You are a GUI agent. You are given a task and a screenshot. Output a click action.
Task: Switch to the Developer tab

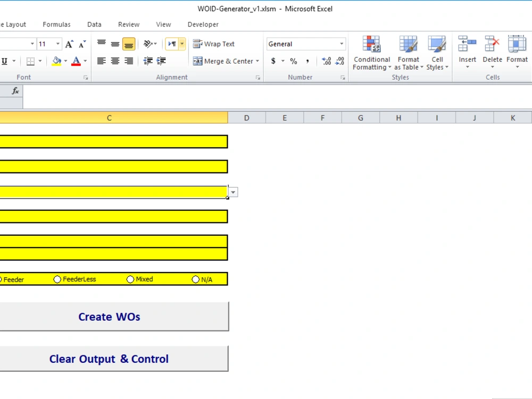(x=203, y=24)
